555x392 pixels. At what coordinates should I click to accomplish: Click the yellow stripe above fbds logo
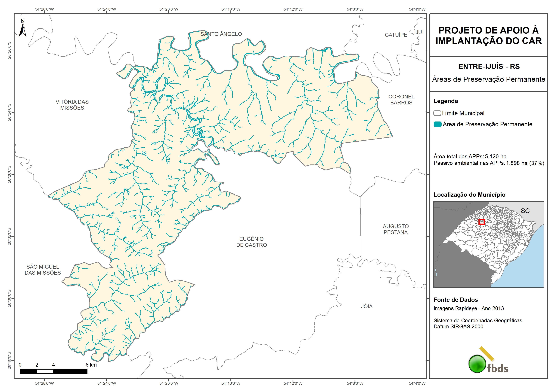487,353
